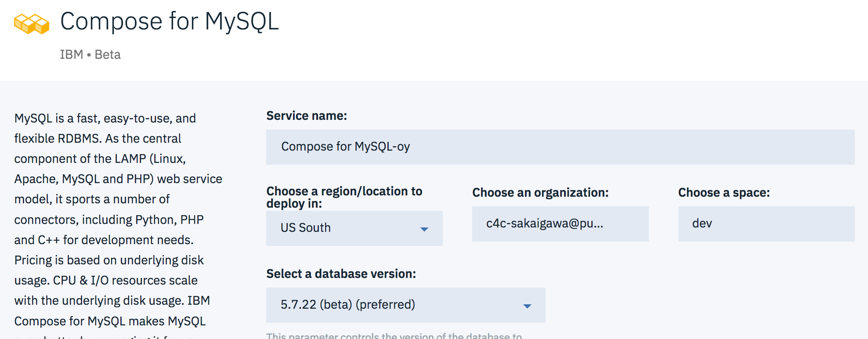
Task: Open the 5.7.22 (beta) database version dropdown
Action: click(x=405, y=305)
